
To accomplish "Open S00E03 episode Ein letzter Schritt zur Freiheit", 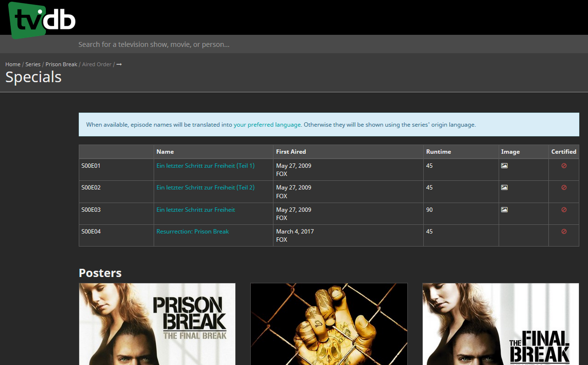I will (196, 210).
